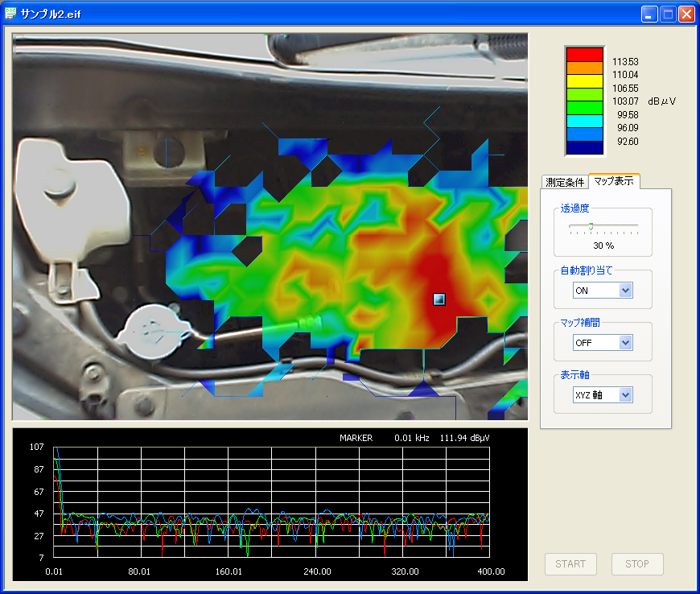Image resolution: width=700 pixels, height=594 pixels.
Task: Select the yellow legend color band
Action: pyautogui.click(x=584, y=81)
